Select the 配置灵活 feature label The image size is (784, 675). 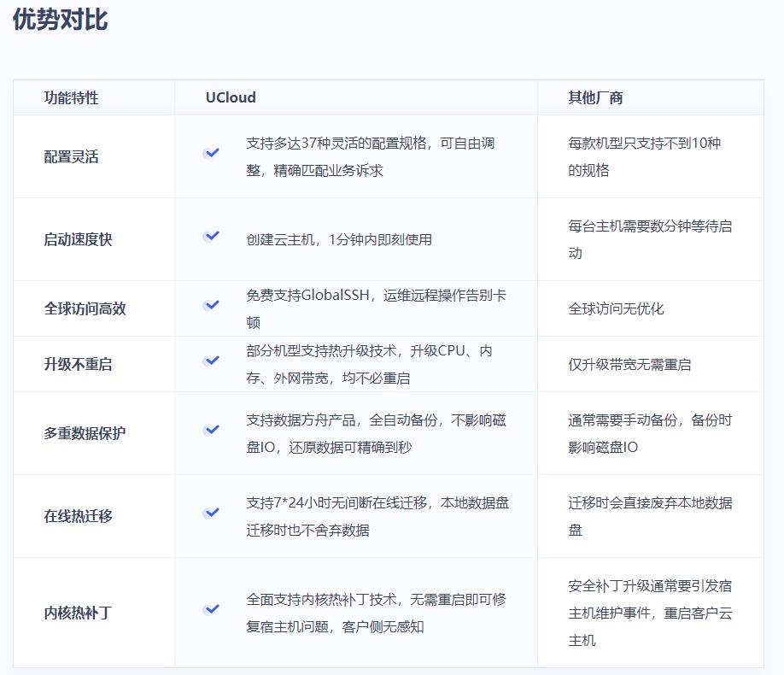coord(72,156)
